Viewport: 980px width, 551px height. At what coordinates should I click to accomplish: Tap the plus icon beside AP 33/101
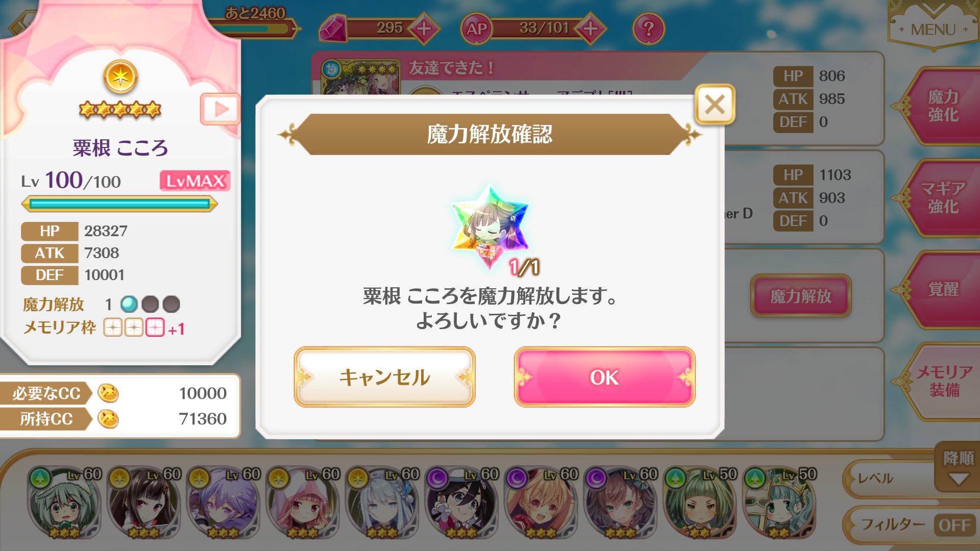(590, 28)
